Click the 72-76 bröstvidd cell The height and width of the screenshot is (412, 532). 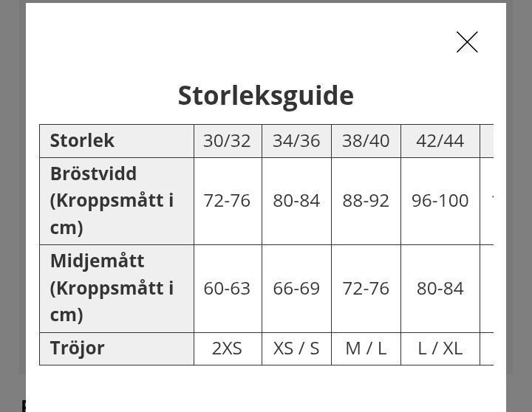[227, 200]
